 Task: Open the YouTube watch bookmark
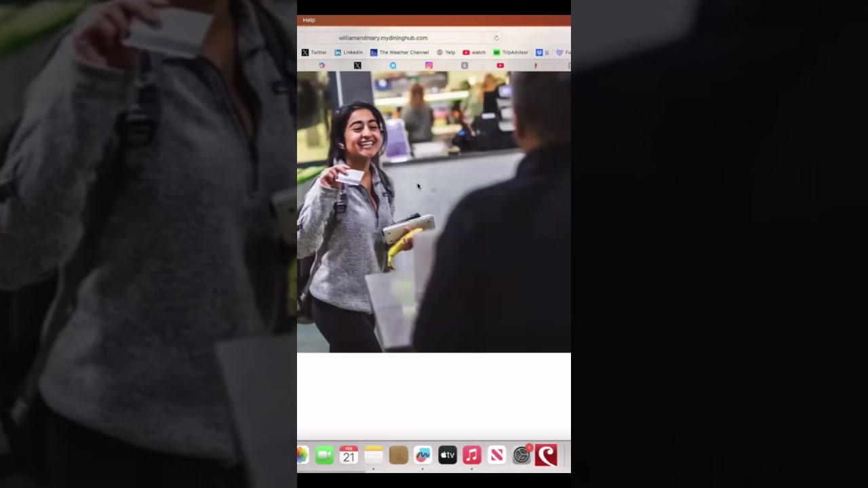(474, 52)
